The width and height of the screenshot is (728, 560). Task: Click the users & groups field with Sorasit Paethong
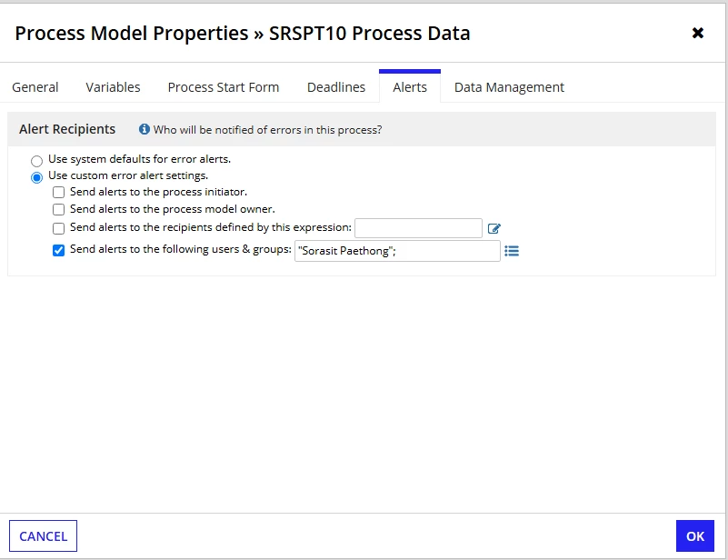(397, 251)
